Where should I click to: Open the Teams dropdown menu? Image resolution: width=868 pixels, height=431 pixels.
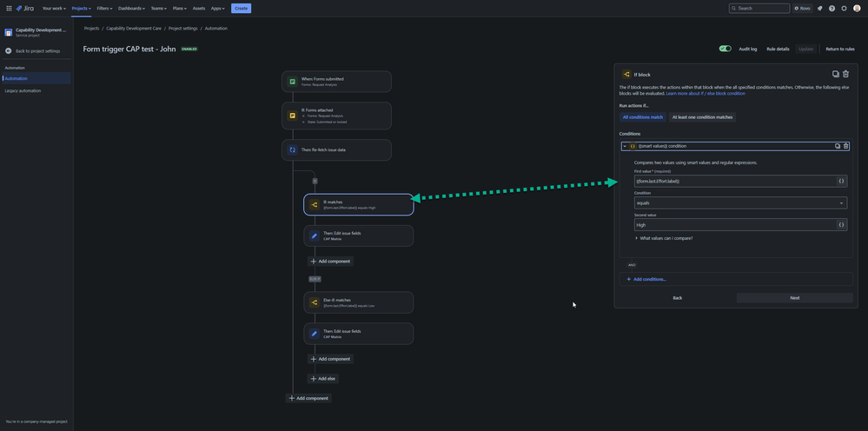click(159, 9)
